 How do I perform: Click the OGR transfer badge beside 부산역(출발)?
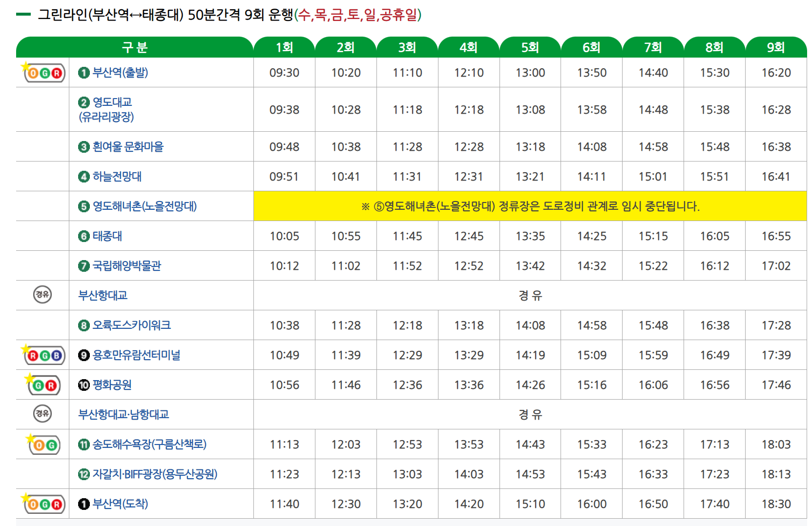click(43, 72)
